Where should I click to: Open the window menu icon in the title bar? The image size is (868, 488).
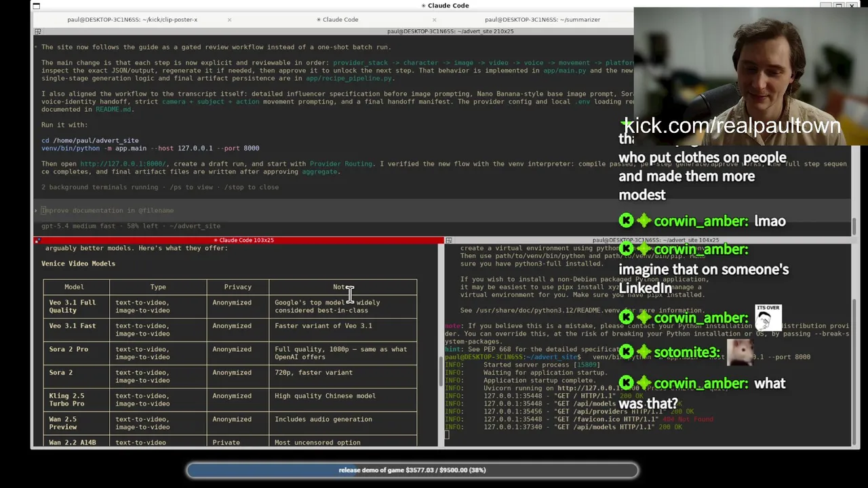36,5
